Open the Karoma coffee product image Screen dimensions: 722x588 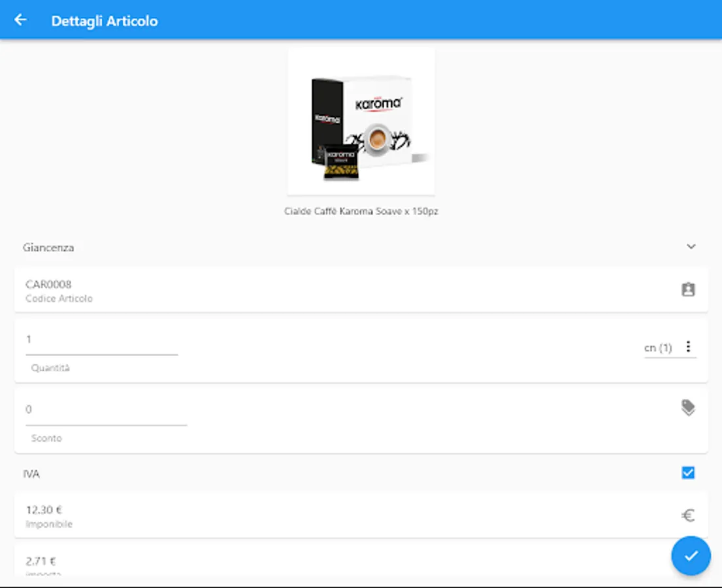tap(361, 121)
